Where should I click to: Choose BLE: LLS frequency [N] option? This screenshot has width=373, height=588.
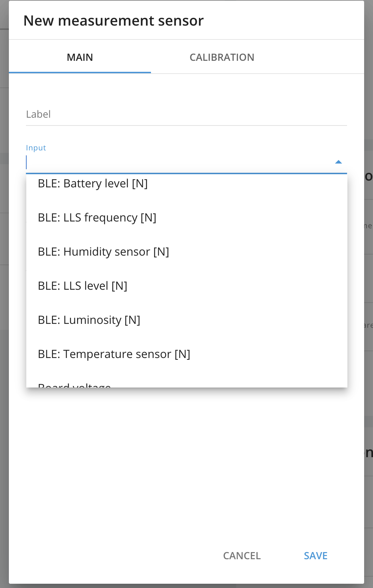[186, 218]
